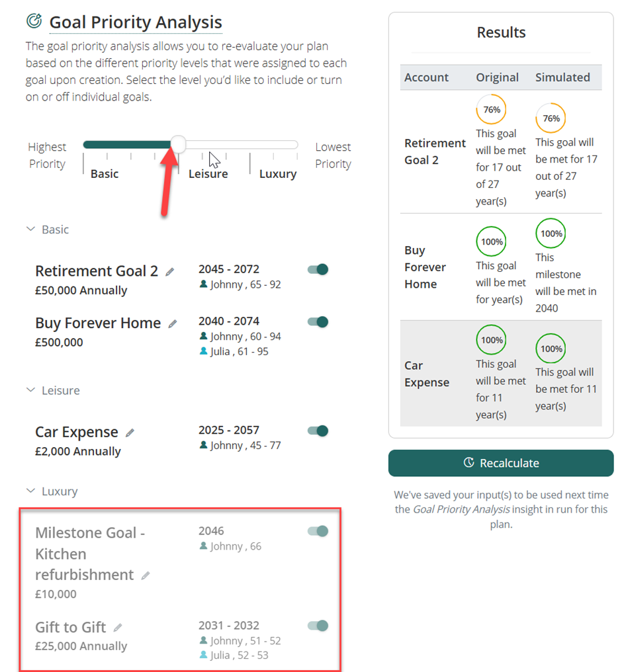Image resolution: width=622 pixels, height=672 pixels.
Task: Click the 100% Simulated circle for Car Expense
Action: pos(551,349)
